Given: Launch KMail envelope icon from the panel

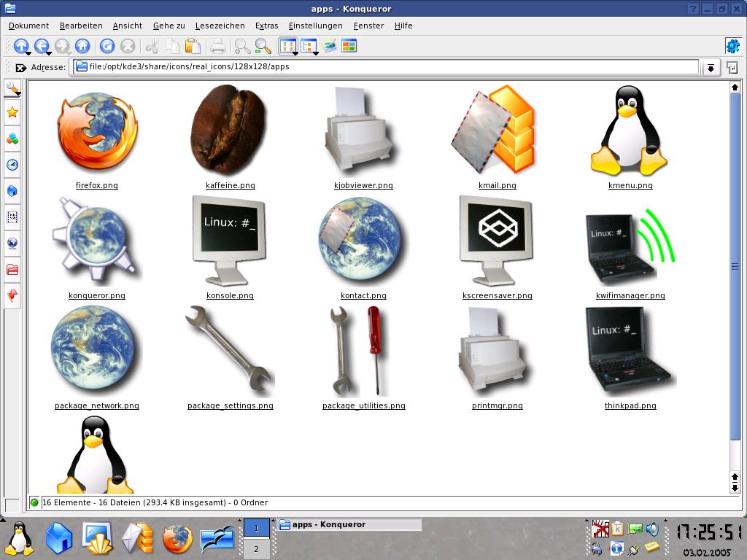Looking at the screenshot, I should [138, 539].
